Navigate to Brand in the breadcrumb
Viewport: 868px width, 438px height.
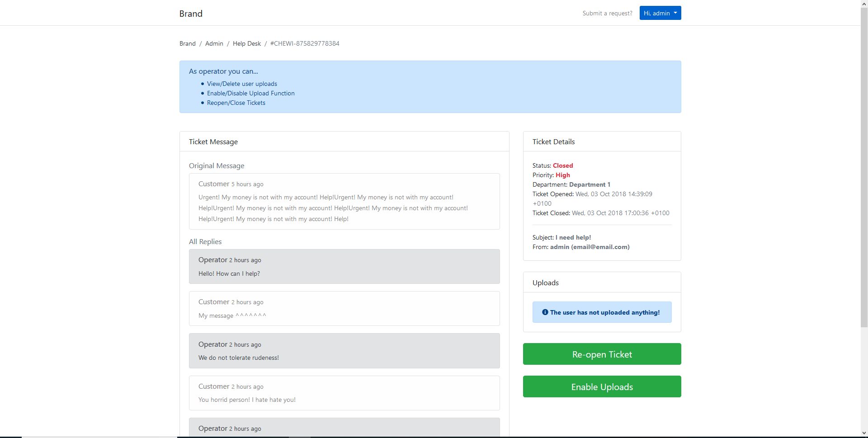[187, 43]
